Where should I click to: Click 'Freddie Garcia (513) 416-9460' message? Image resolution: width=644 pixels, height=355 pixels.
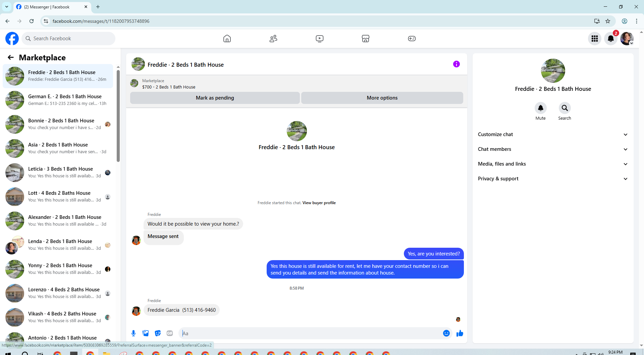tap(181, 310)
